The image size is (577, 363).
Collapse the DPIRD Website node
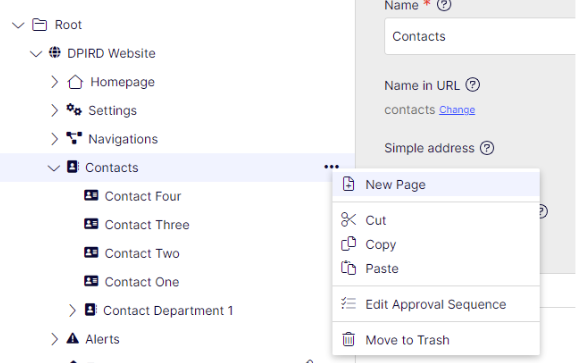coord(36,54)
